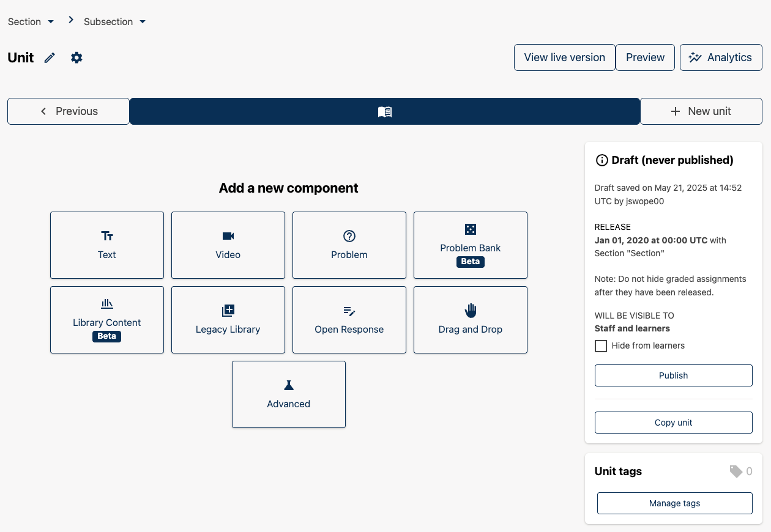Click the Publish button
This screenshot has height=532, width=771.
pos(673,375)
